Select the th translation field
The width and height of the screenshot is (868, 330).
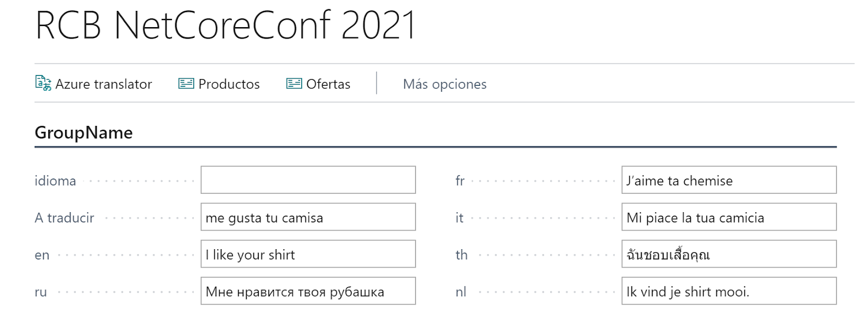[x=729, y=254]
